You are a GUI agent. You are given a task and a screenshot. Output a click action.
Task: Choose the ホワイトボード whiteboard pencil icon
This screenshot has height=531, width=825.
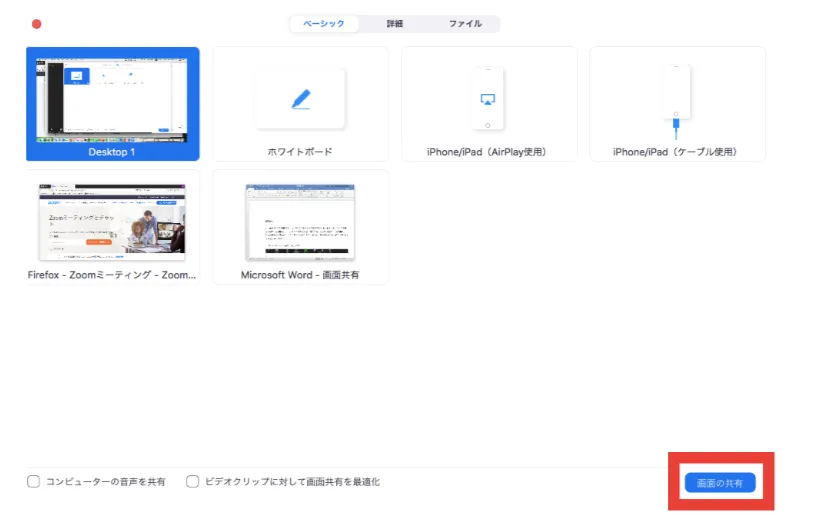click(x=301, y=99)
